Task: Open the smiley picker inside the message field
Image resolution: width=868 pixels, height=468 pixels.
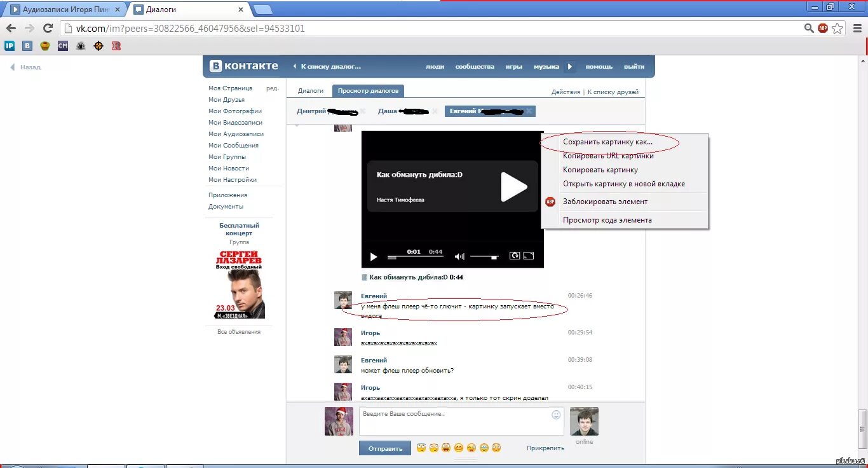Action: [x=556, y=415]
